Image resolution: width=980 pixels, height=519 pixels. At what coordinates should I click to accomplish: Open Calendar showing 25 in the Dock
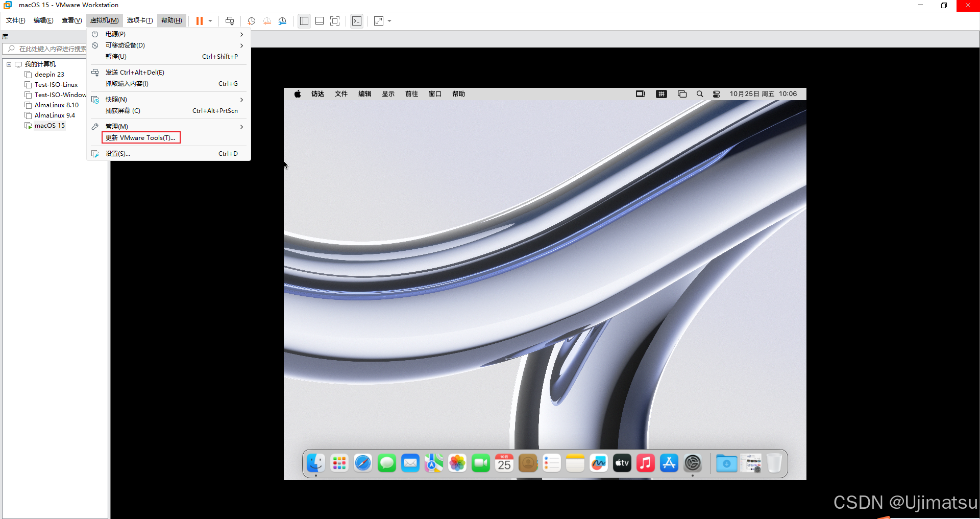(504, 463)
